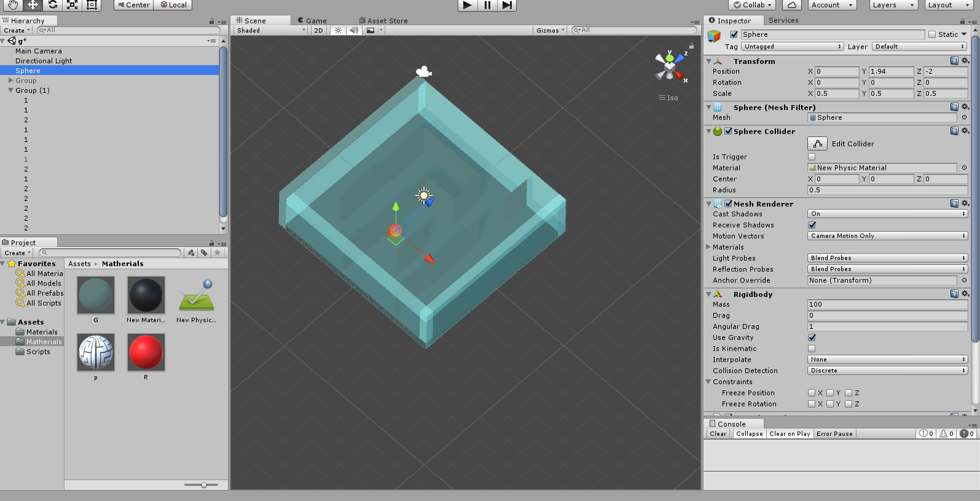Screen dimensions: 980x501
Task: Open Sphere Collider gear settings menu
Action: pyautogui.click(x=965, y=131)
